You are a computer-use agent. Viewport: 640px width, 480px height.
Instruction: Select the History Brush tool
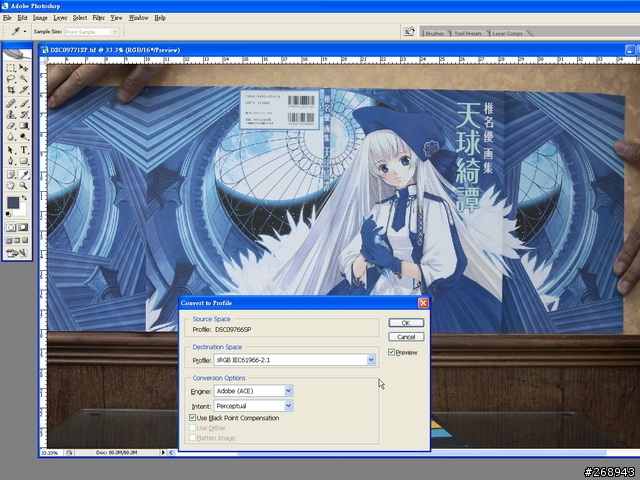coord(23,114)
